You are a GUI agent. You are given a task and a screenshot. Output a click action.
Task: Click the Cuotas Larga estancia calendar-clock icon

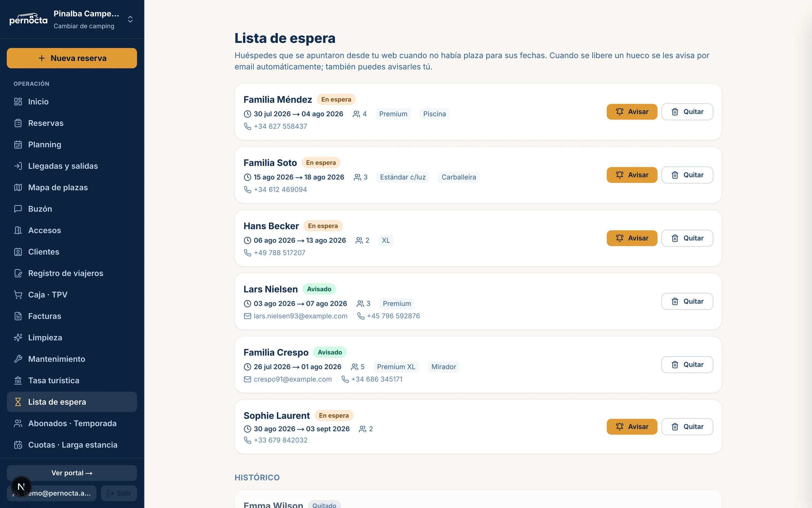pos(18,445)
